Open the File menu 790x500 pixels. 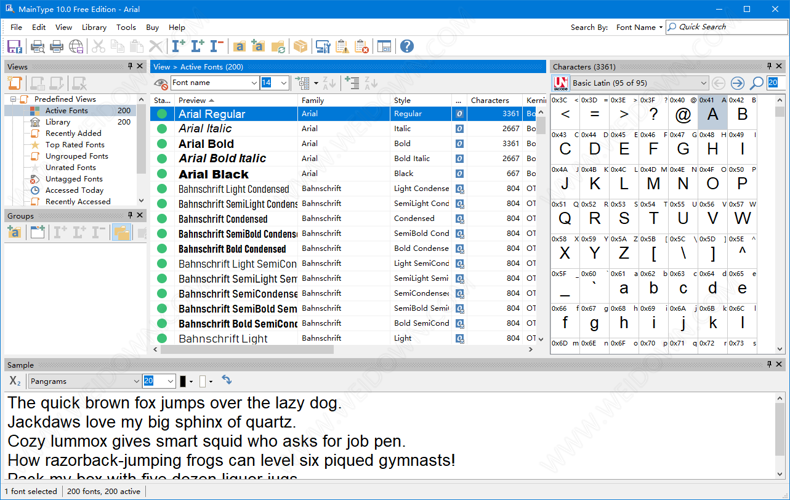(x=16, y=27)
